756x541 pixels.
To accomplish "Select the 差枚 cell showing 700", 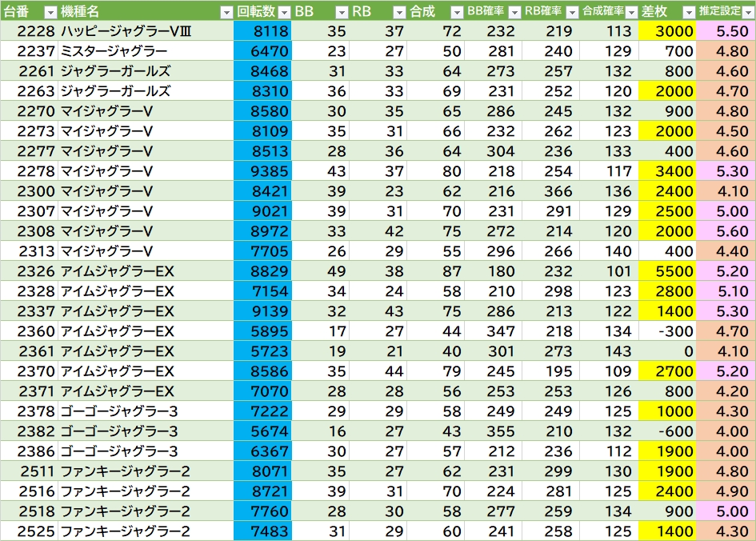I will [667, 51].
